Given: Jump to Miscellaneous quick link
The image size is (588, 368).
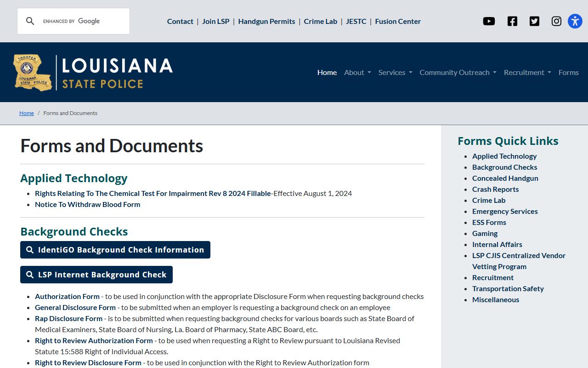Looking at the screenshot, I should coord(496,299).
